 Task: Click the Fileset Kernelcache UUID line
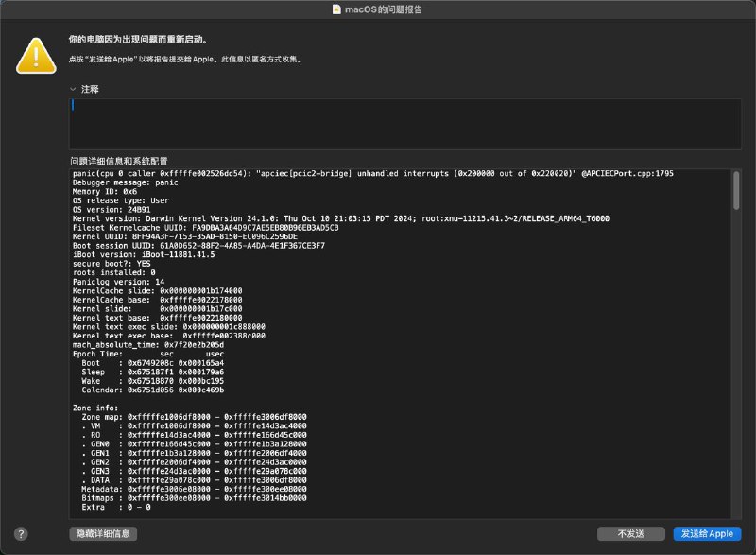(x=205, y=228)
